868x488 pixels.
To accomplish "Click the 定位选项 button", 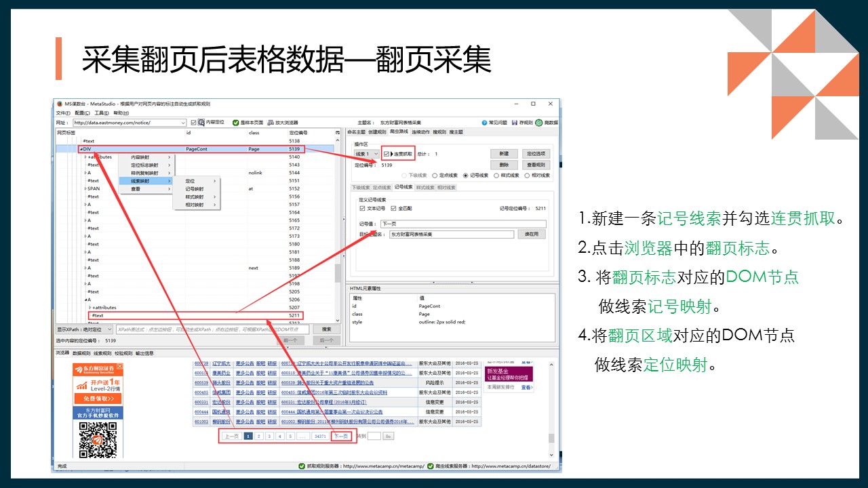I will pyautogui.click(x=536, y=154).
